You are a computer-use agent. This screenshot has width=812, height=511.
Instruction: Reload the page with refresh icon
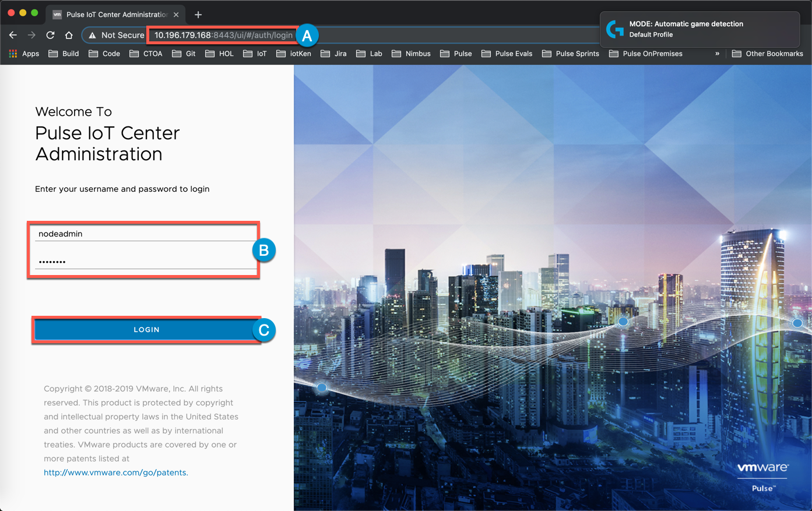(50, 35)
